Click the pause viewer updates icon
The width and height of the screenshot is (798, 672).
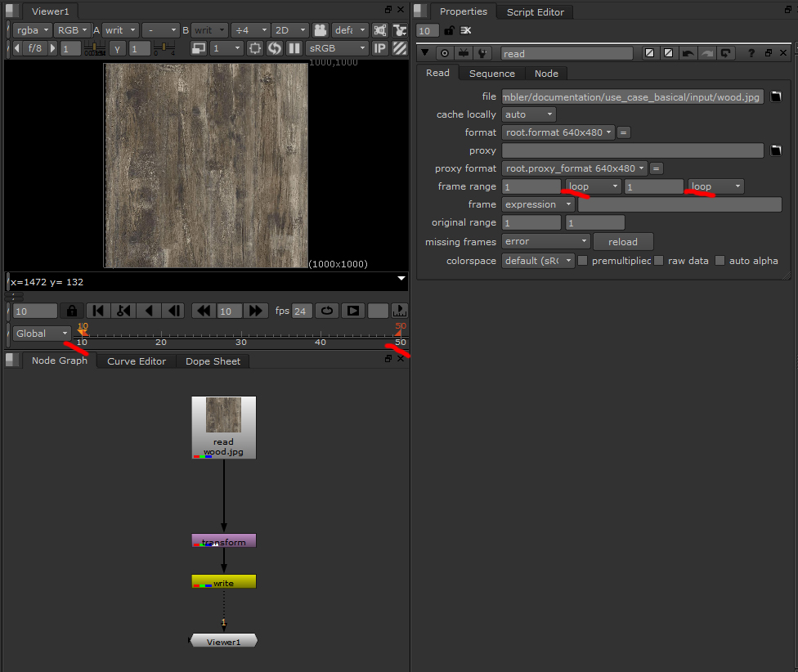(x=294, y=48)
